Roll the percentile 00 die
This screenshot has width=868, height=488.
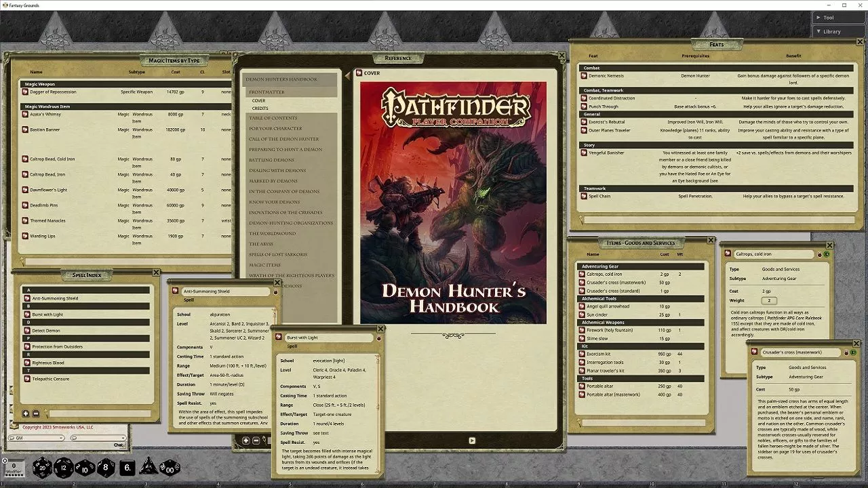(x=170, y=468)
